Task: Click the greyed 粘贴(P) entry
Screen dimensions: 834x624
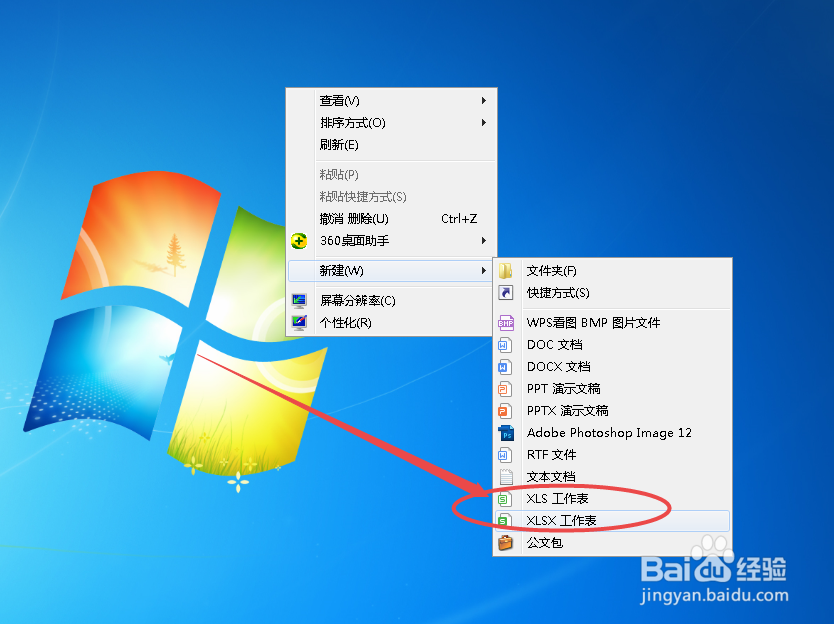Action: [x=391, y=174]
